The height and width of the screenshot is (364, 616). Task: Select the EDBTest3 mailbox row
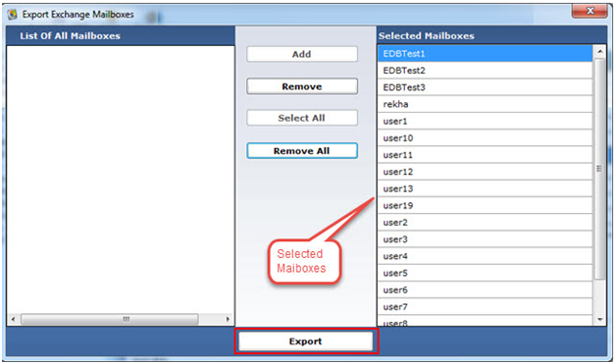(485, 87)
